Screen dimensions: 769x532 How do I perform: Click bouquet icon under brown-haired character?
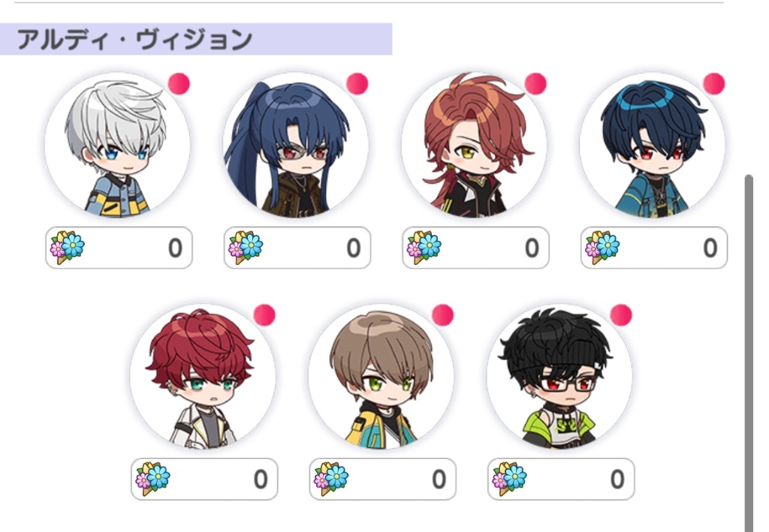331,479
